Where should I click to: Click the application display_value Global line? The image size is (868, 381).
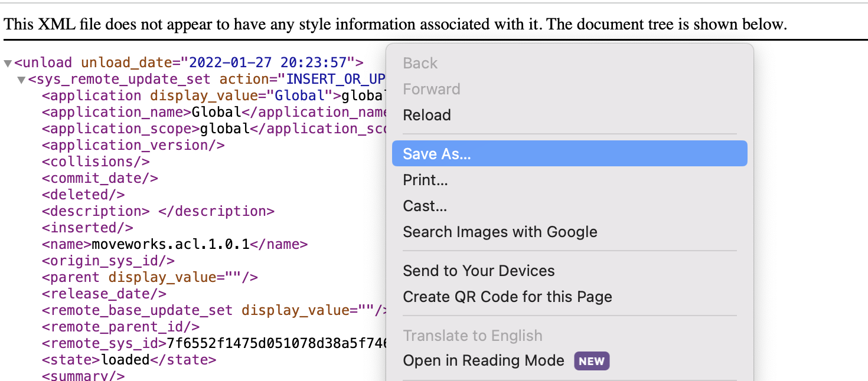[x=214, y=96]
